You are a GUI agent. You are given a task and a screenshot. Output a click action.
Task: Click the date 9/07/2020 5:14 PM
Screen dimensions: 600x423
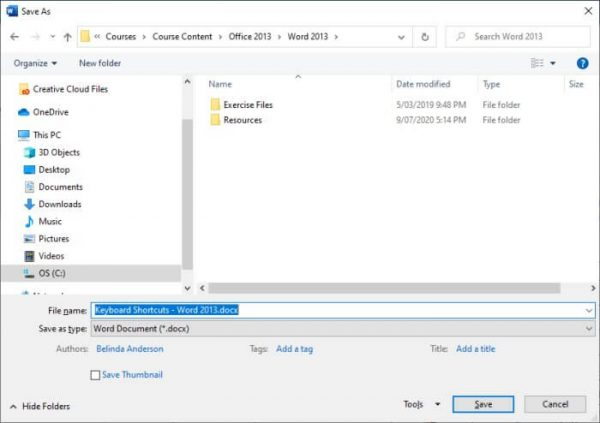(431, 120)
